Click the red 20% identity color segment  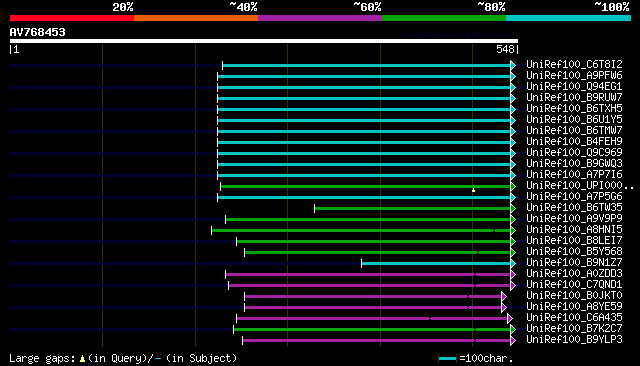point(72,18)
